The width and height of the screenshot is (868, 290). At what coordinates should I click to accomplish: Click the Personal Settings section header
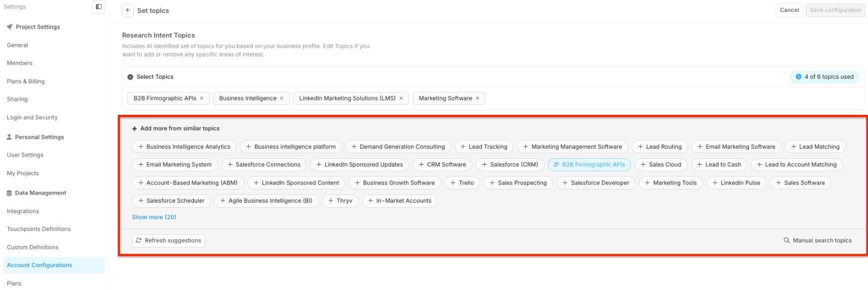click(x=35, y=137)
